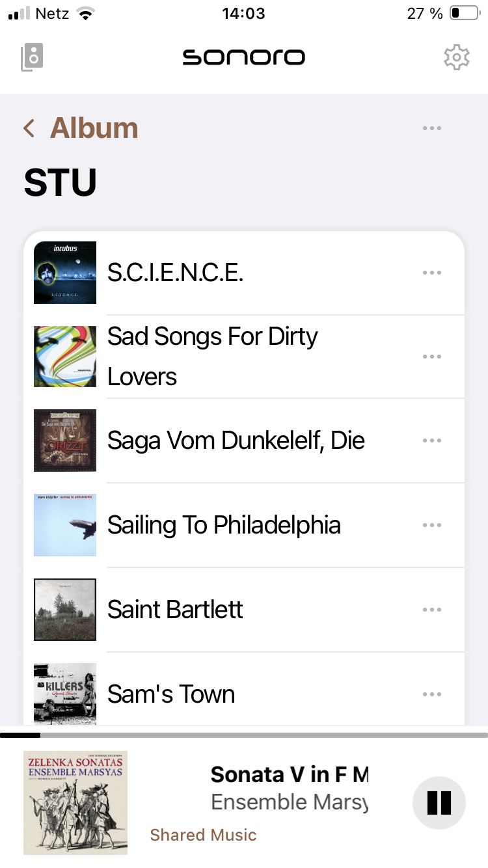Tap the Album back label

tap(94, 128)
